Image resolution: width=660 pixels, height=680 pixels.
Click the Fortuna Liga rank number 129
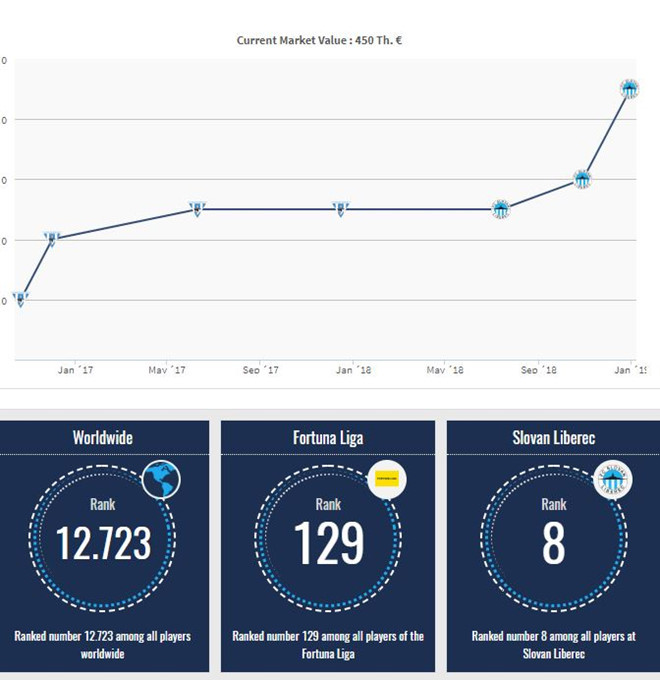point(329,543)
